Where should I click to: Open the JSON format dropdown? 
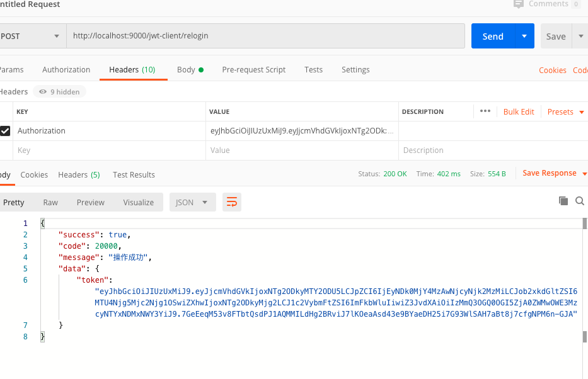pyautogui.click(x=192, y=202)
